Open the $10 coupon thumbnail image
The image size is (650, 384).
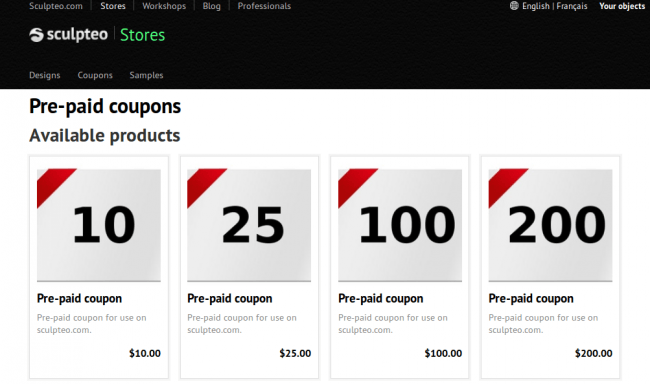(99, 225)
